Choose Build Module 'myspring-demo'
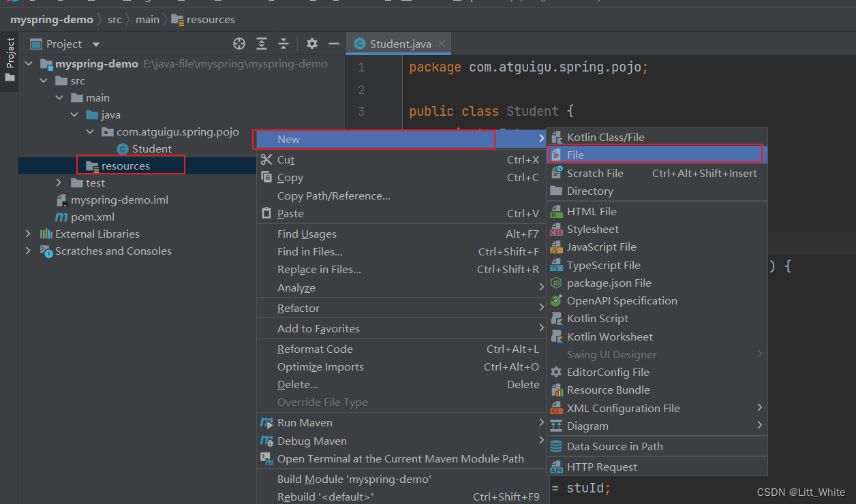This screenshot has width=856, height=504. point(402,479)
